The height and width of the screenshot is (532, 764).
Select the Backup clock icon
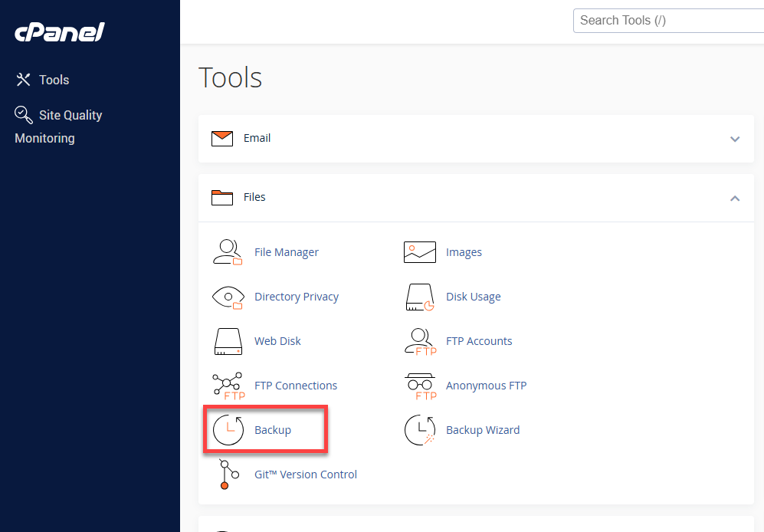point(228,430)
